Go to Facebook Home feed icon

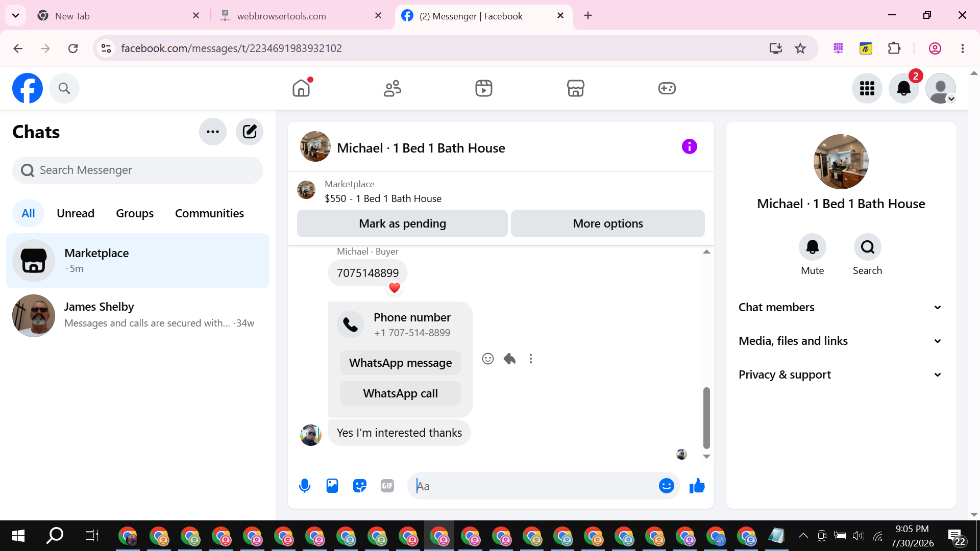[301, 88]
